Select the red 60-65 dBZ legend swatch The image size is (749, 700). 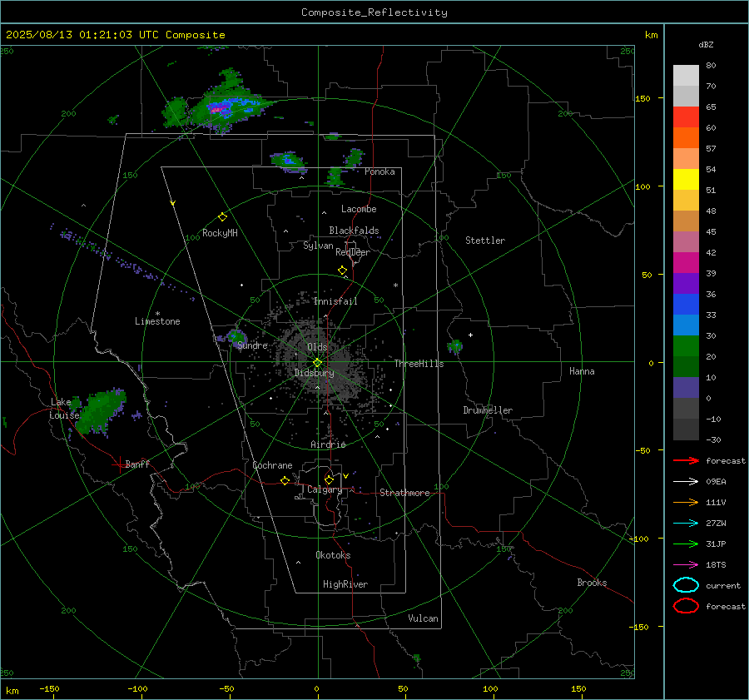point(686,117)
